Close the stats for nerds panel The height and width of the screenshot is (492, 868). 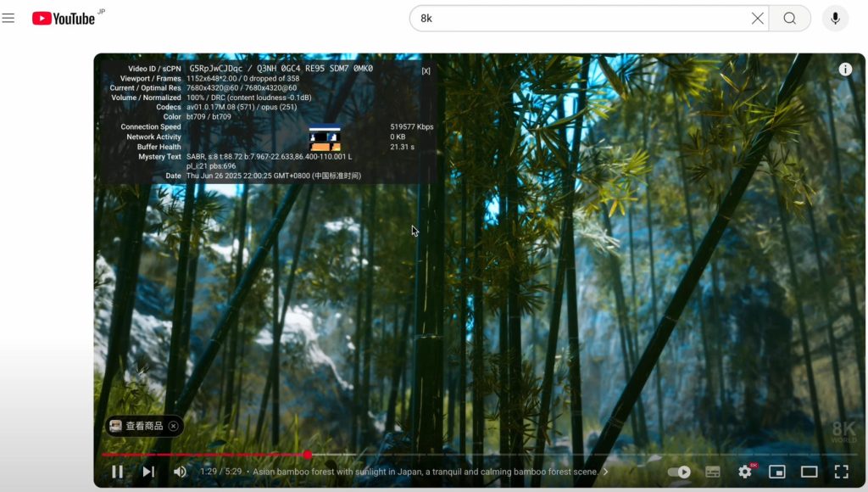(426, 71)
